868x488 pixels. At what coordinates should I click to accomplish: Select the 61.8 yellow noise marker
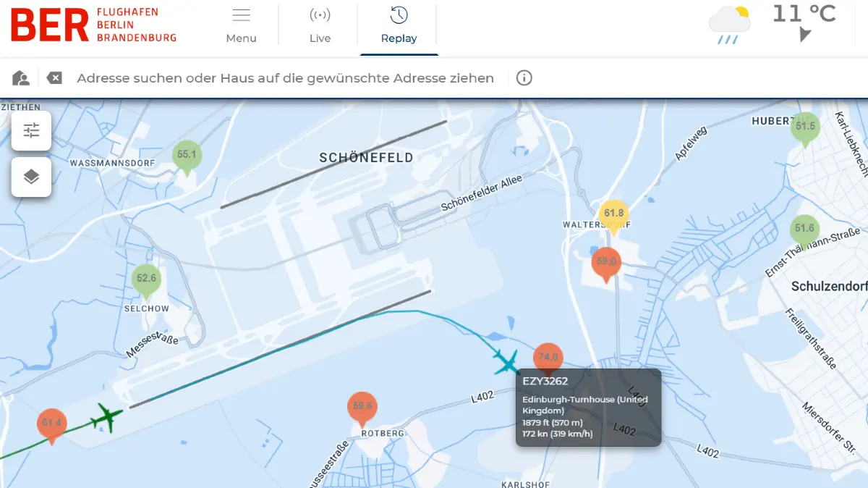613,216
